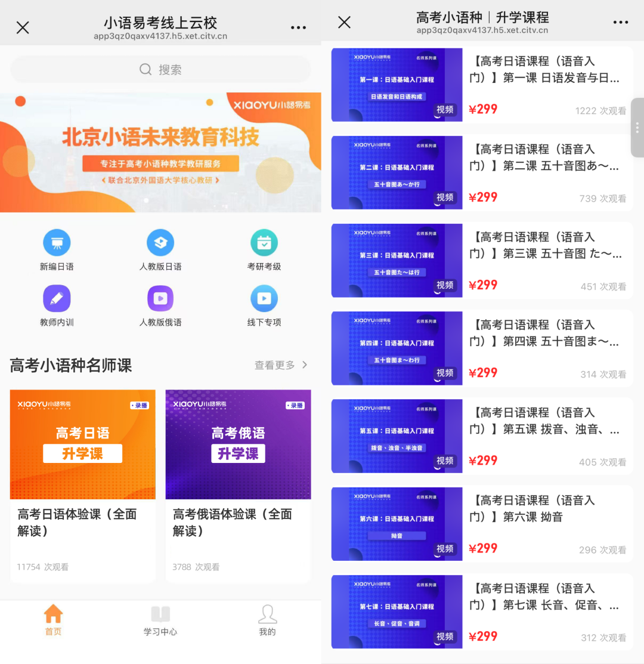644x664 pixels.
Task: Click 小语易考线上云校 page URL text
Action: [160, 36]
